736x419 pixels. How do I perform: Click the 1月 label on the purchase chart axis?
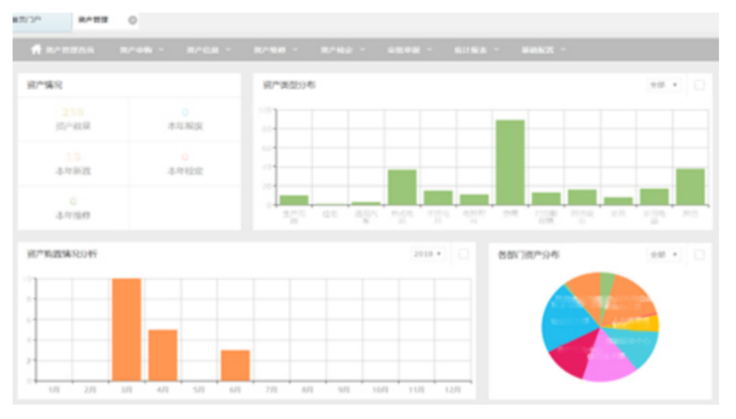pos(54,389)
